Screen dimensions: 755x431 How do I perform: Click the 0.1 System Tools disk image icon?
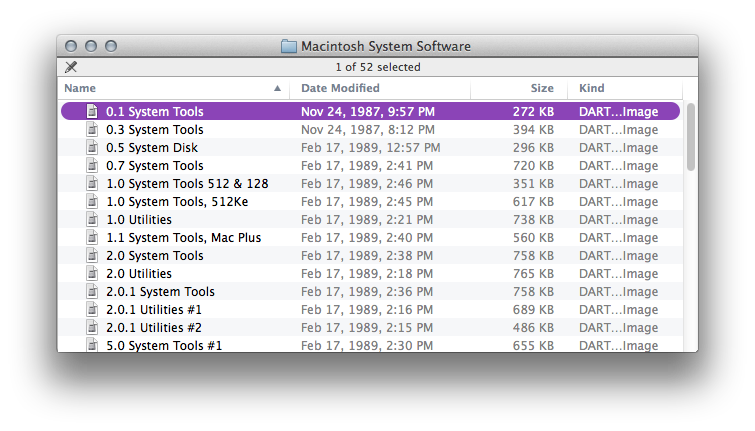(x=93, y=112)
